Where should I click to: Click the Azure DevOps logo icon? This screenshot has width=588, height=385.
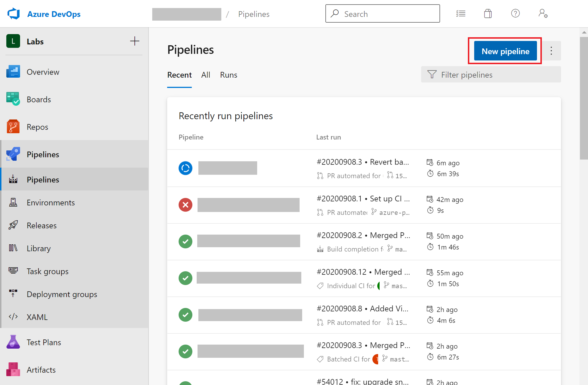tap(13, 14)
